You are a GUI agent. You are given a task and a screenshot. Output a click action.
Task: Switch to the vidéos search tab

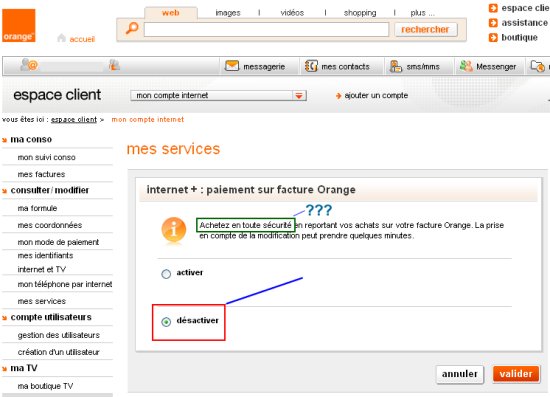[292, 13]
